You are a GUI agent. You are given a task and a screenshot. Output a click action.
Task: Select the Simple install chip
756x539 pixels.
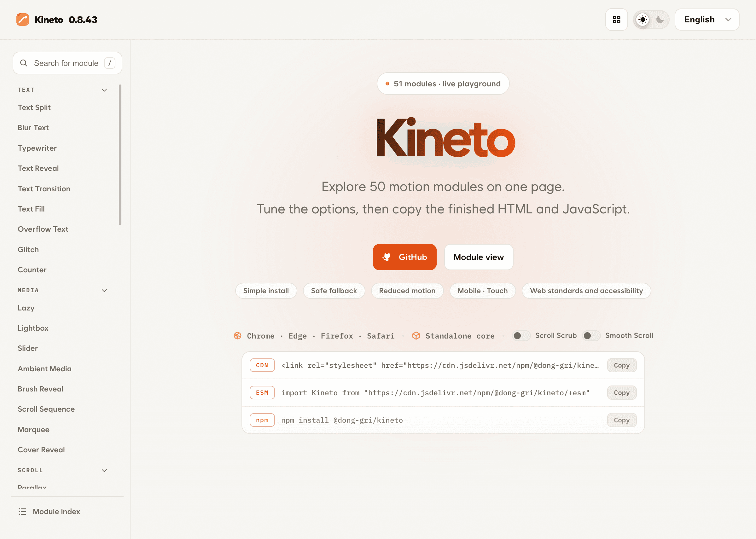click(x=266, y=291)
